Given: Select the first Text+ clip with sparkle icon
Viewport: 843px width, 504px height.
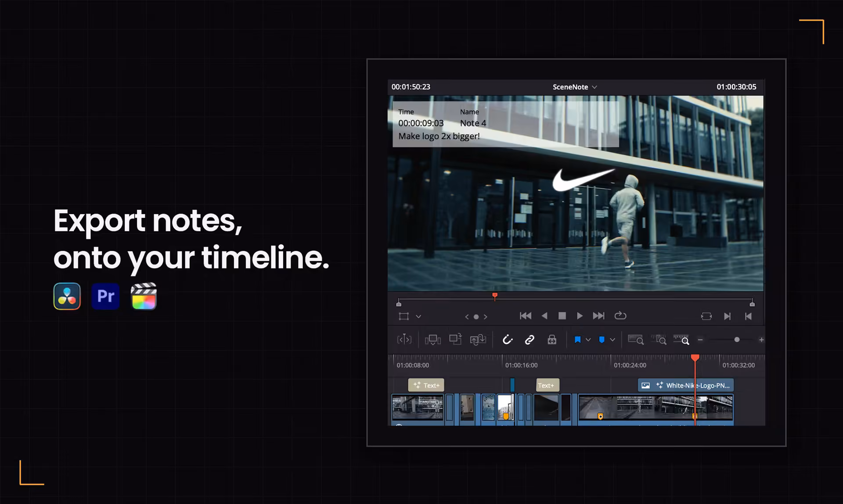Looking at the screenshot, I should 426,385.
